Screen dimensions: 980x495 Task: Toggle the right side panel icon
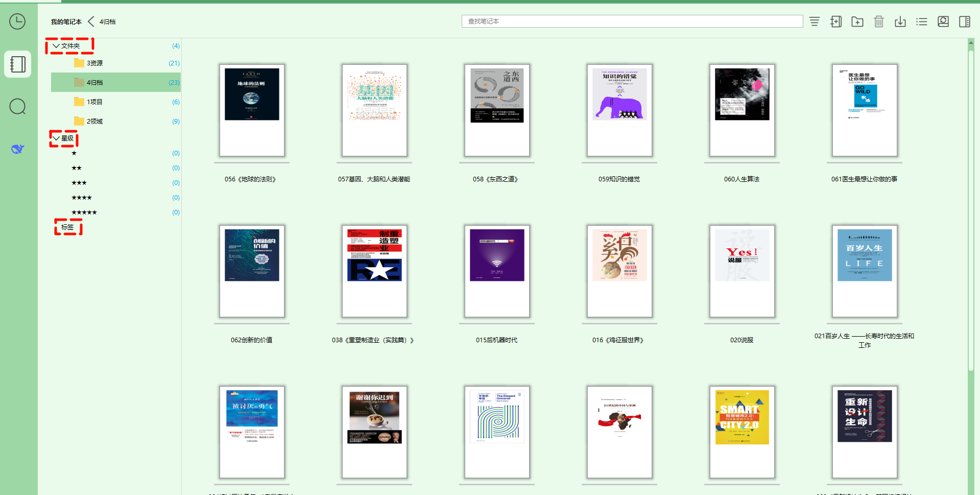click(x=965, y=21)
